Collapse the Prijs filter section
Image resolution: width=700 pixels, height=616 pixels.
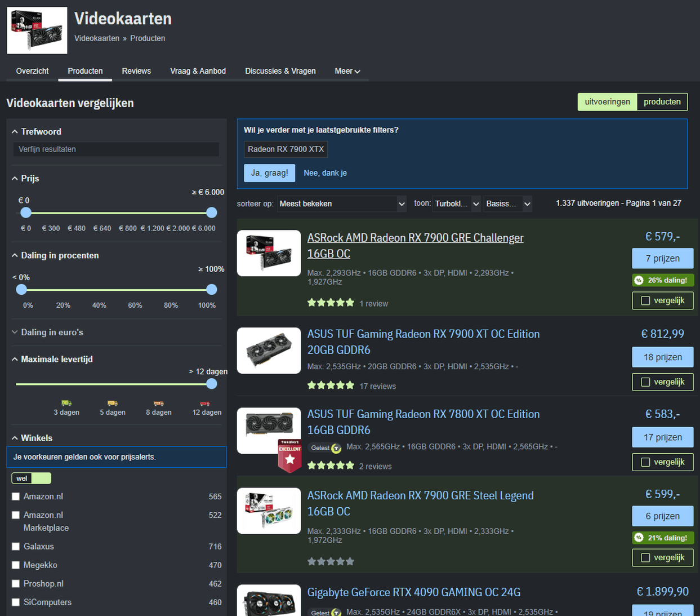[x=25, y=178]
